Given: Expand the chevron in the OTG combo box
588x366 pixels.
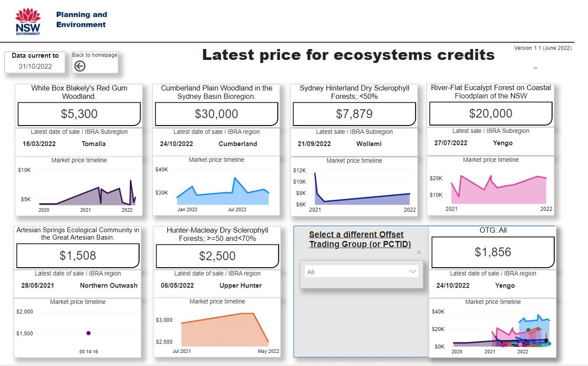Looking at the screenshot, I should click(413, 271).
